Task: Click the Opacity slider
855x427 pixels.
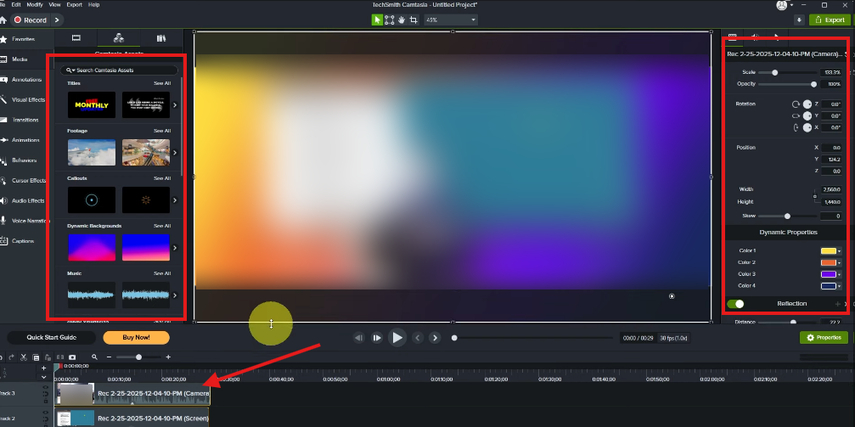Action: click(x=788, y=84)
